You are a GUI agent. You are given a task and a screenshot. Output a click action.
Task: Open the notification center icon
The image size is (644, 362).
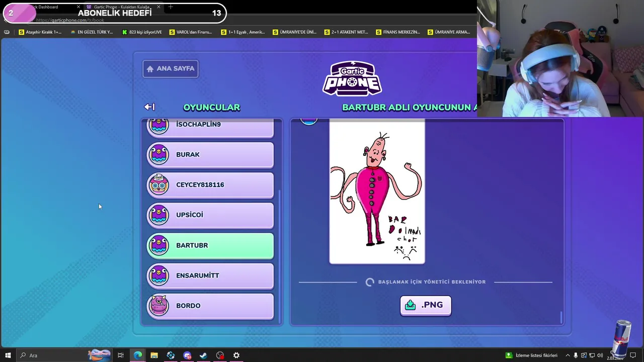[633, 355]
